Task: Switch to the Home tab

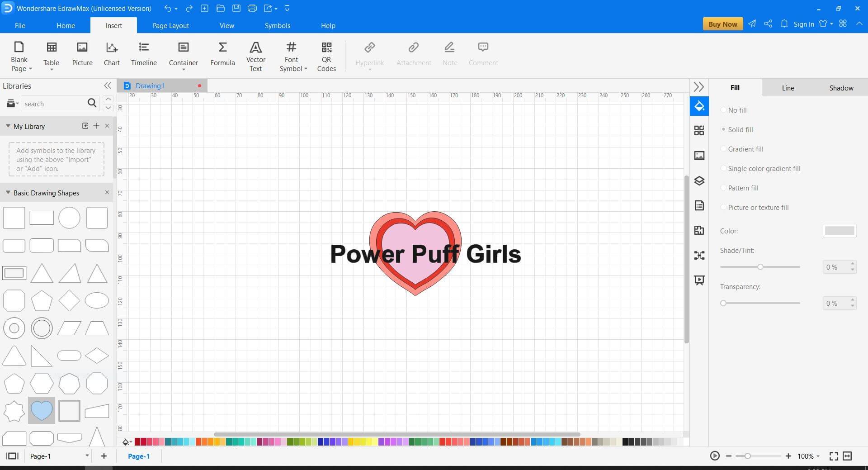Action: pyautogui.click(x=66, y=25)
